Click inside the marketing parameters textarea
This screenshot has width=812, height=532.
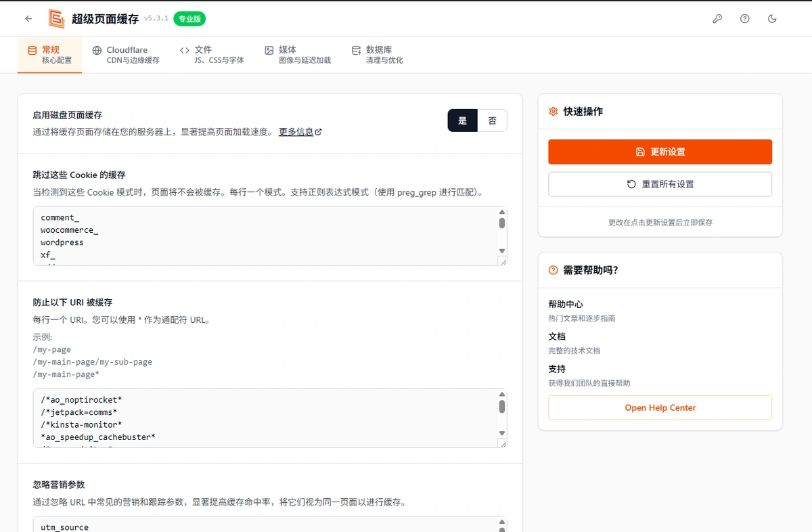[269, 525]
